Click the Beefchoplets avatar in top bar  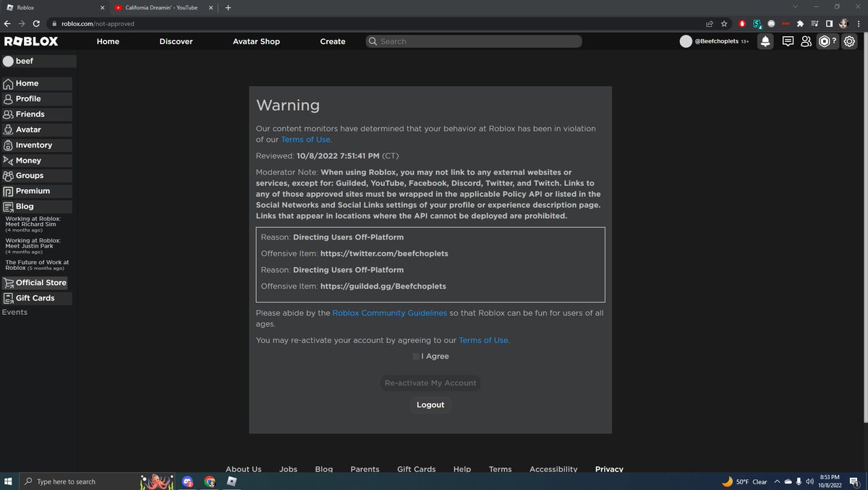tap(686, 41)
